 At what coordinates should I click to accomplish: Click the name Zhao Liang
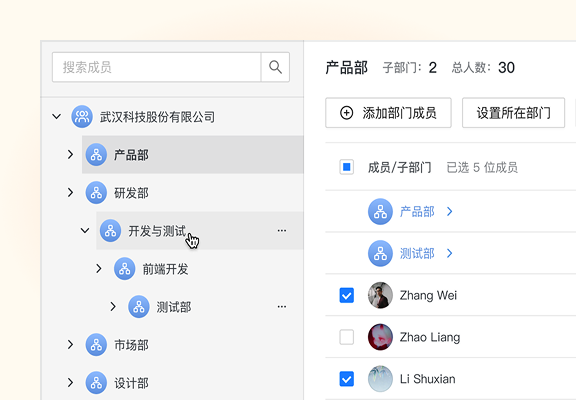[x=430, y=337]
